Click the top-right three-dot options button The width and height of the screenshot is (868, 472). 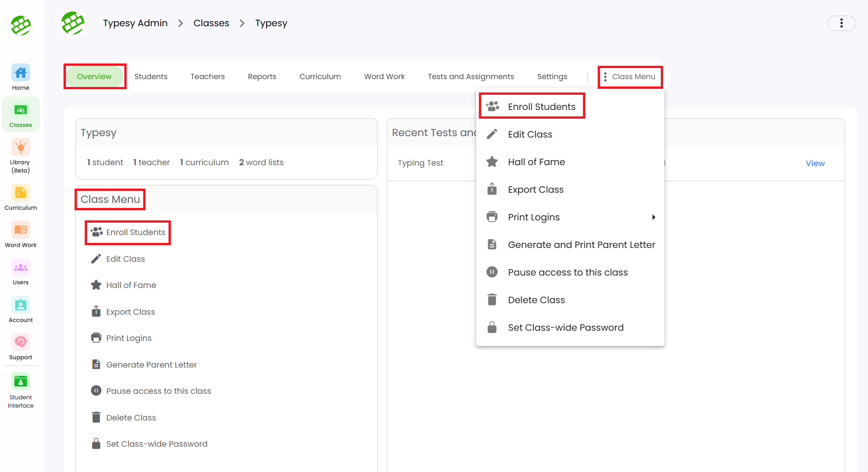[841, 23]
